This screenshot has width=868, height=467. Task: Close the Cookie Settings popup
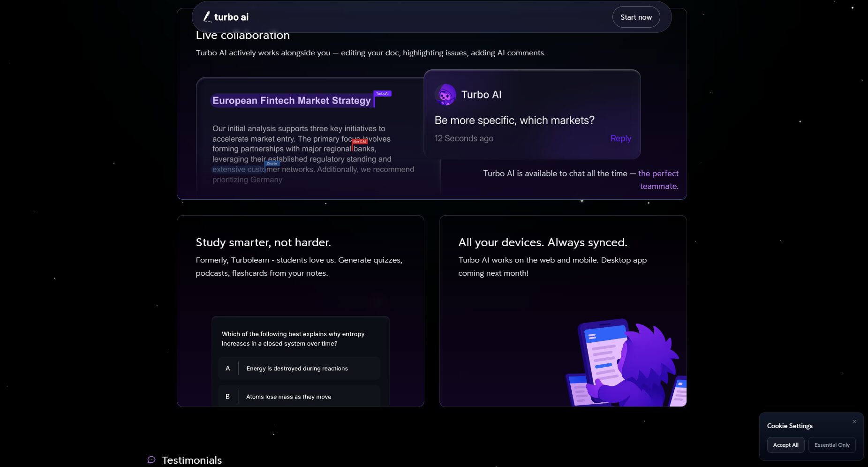coord(854,422)
